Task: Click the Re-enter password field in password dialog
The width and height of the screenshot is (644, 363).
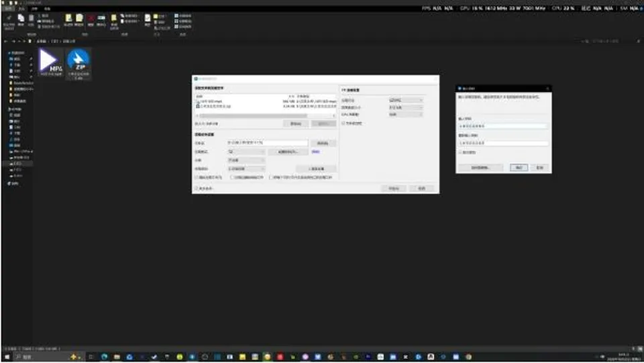Action: click(503, 143)
